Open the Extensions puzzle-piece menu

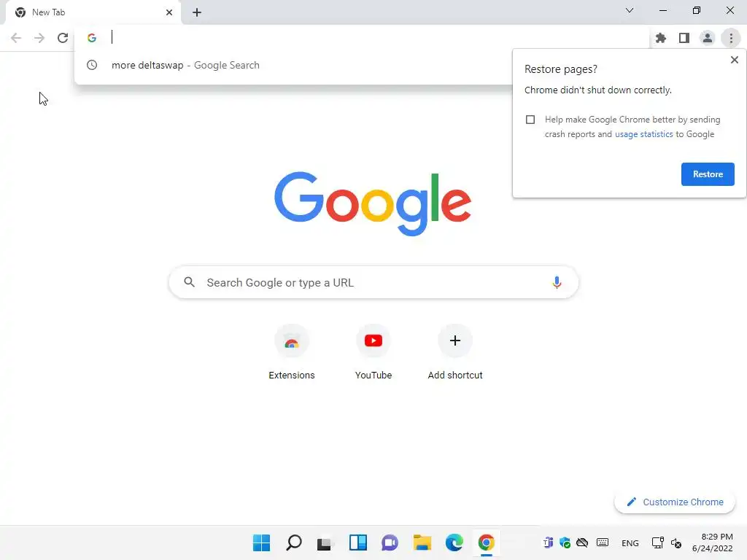(661, 38)
